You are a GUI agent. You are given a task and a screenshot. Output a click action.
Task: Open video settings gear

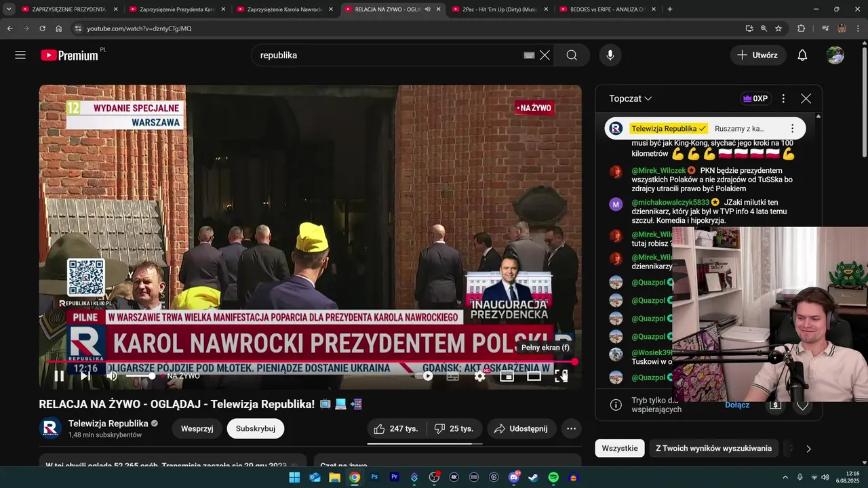pyautogui.click(x=480, y=376)
